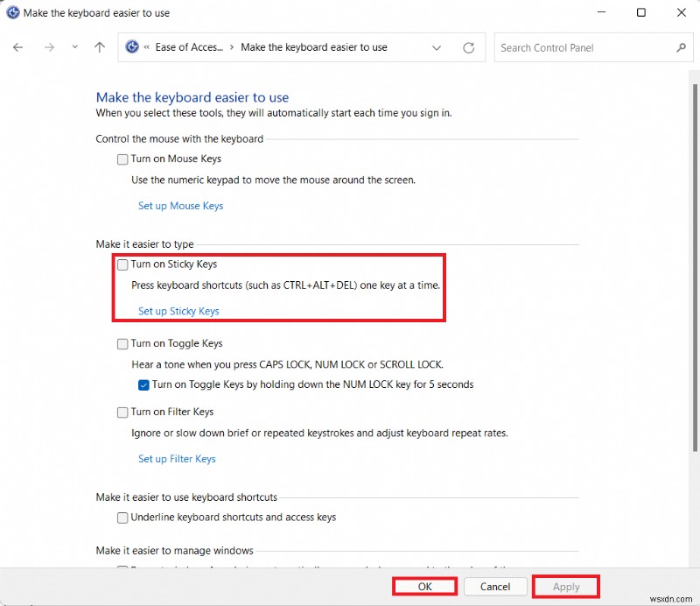Click 'Make it easier to use keyboard shortcuts' label
The width and height of the screenshot is (700, 606).
click(x=186, y=497)
